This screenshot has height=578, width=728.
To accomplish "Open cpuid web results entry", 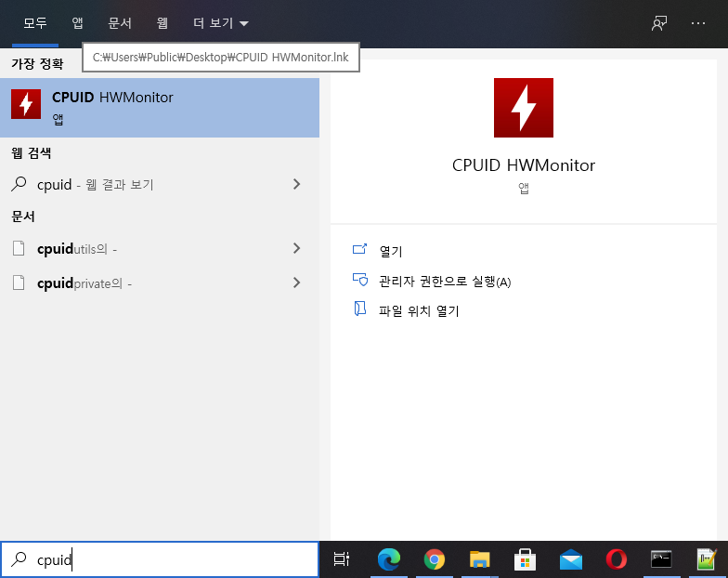I will (160, 184).
